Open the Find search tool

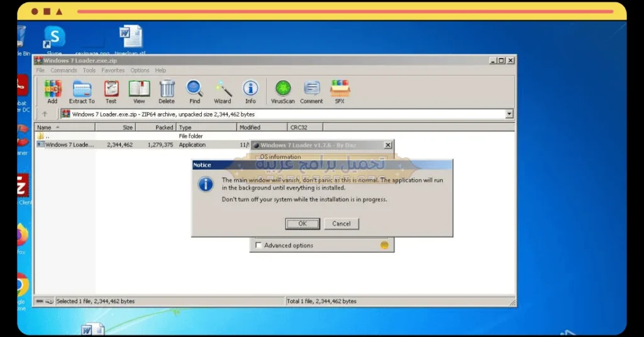point(194,91)
